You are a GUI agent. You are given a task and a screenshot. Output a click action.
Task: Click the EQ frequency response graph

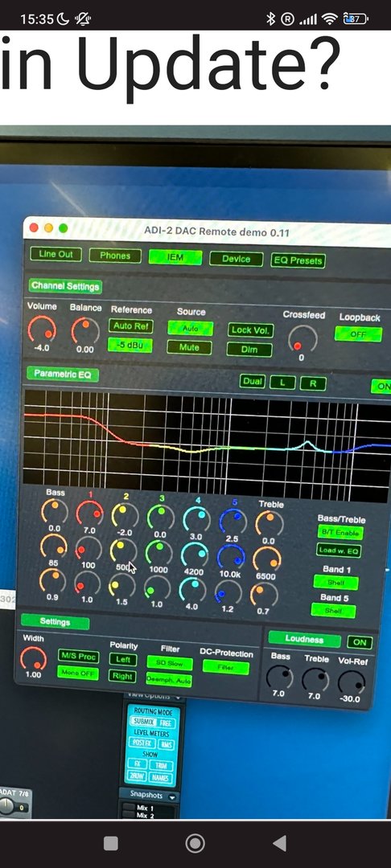click(207, 446)
